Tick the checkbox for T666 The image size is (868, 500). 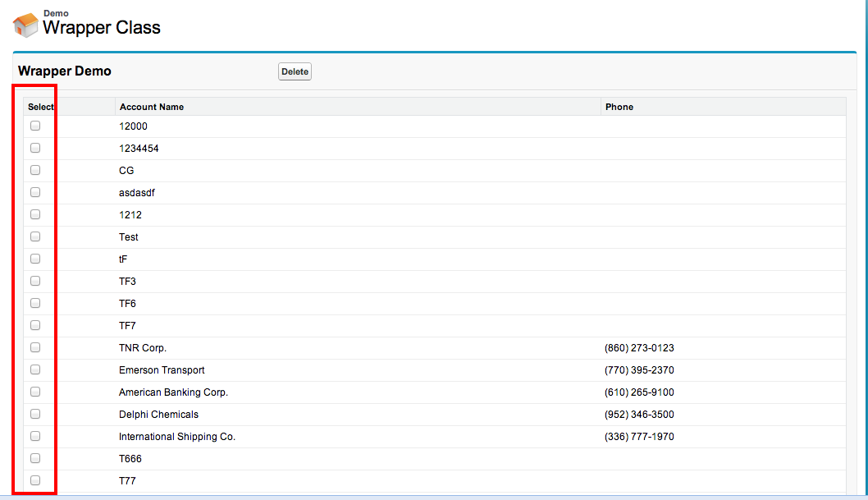pos(35,458)
